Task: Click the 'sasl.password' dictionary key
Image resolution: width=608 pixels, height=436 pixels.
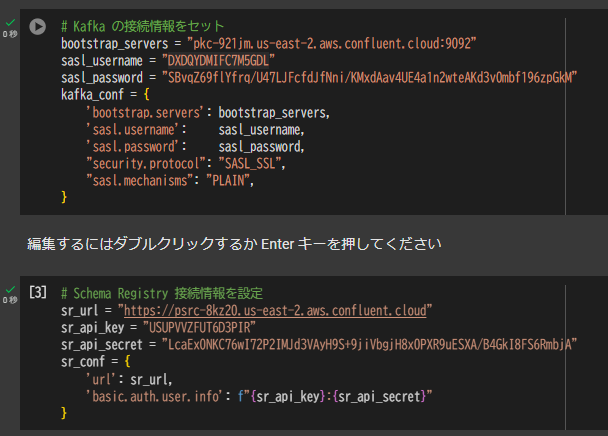Action: 133,147
